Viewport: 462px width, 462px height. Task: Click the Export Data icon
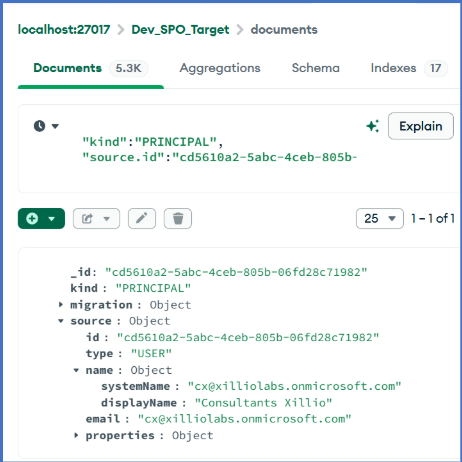point(87,219)
